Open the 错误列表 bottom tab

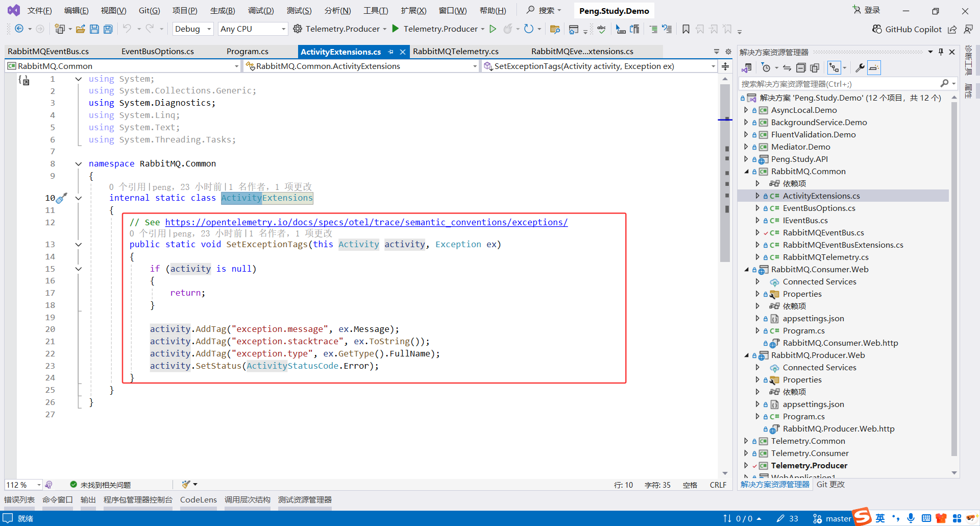pos(19,500)
